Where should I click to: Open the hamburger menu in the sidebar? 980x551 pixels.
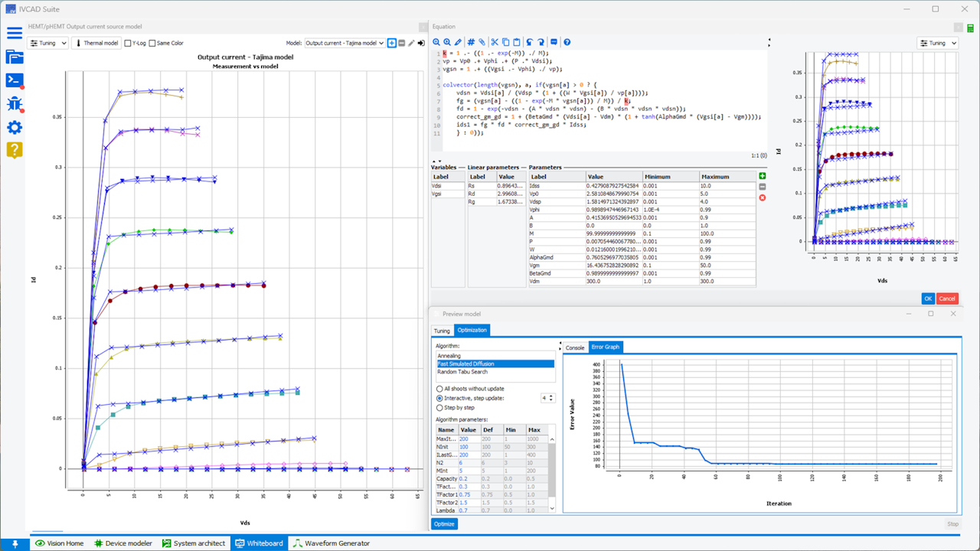14,33
